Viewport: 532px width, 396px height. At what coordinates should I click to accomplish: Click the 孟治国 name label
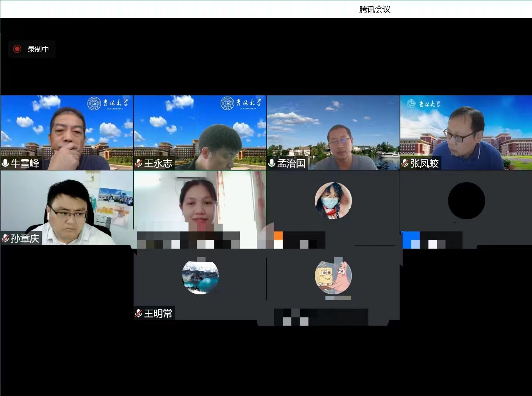pos(291,163)
